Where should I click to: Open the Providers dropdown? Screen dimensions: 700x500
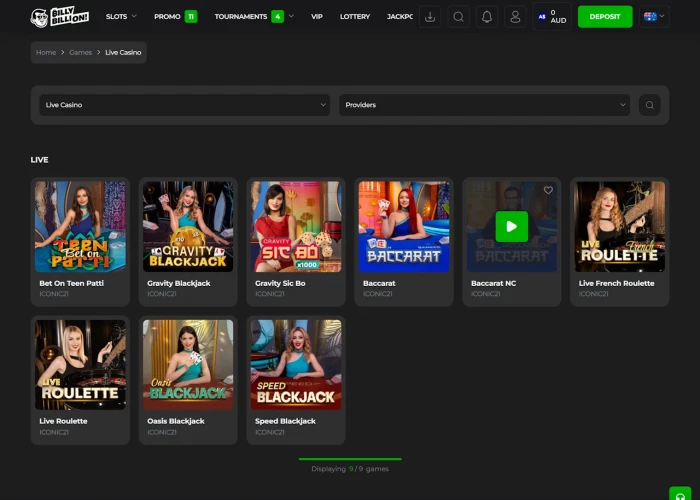coord(484,105)
